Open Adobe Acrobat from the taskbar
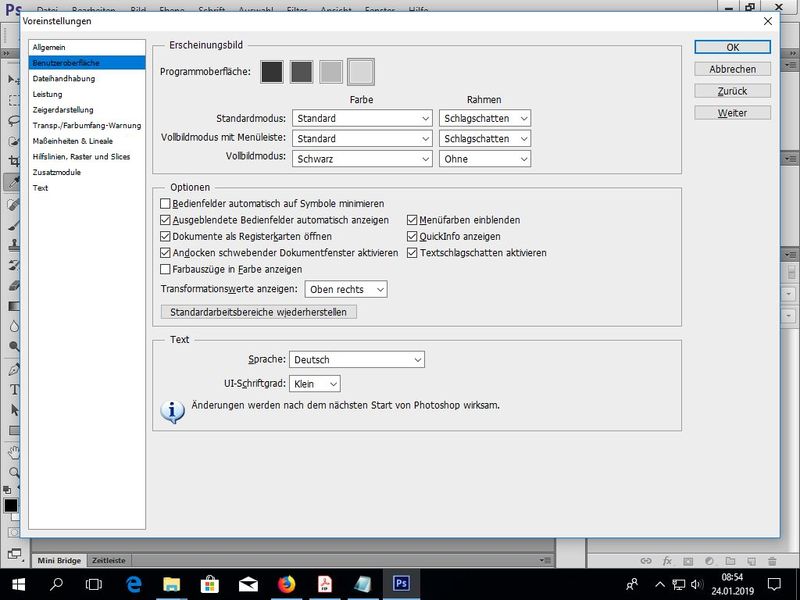This screenshot has width=800, height=600. 325,584
